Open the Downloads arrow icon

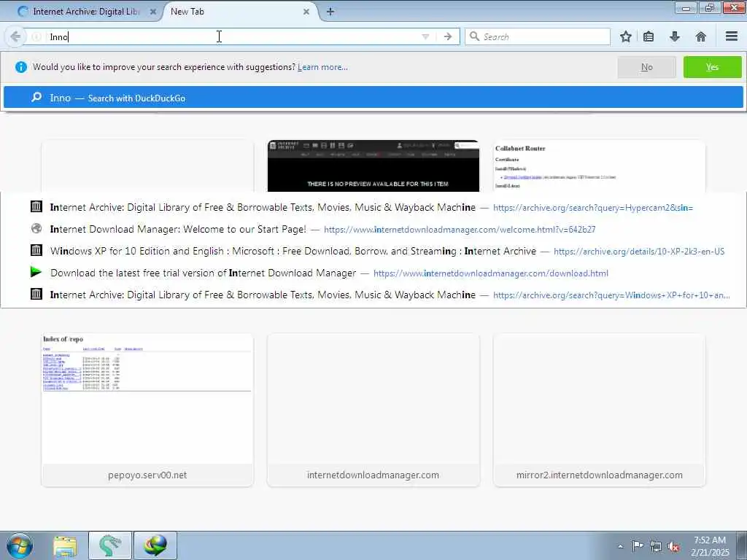[x=675, y=36]
